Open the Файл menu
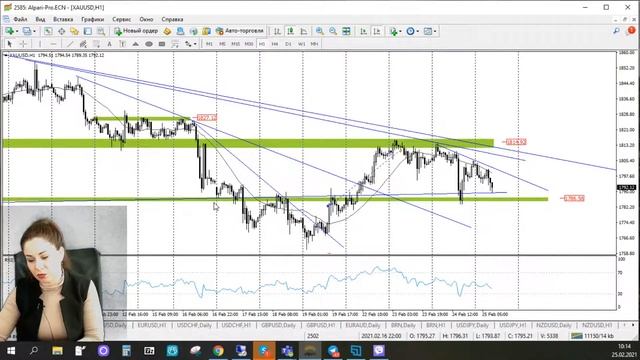The height and width of the screenshot is (360, 640). (x=20, y=19)
